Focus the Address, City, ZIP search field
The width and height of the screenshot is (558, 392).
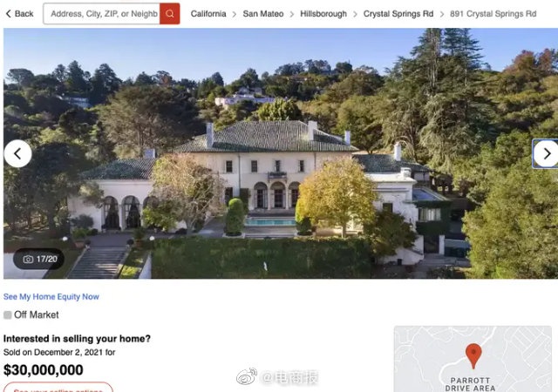(x=101, y=14)
